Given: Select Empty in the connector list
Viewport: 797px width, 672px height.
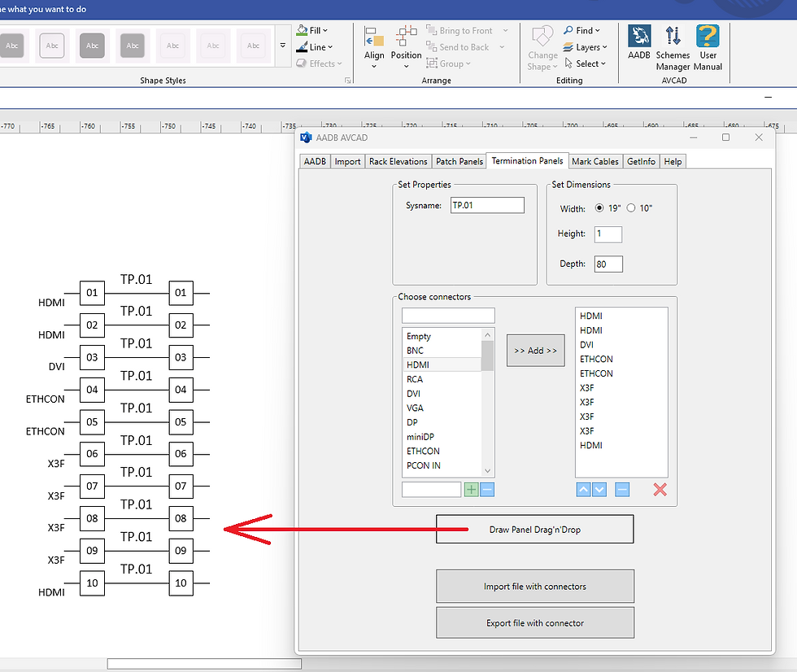Looking at the screenshot, I should coord(442,336).
